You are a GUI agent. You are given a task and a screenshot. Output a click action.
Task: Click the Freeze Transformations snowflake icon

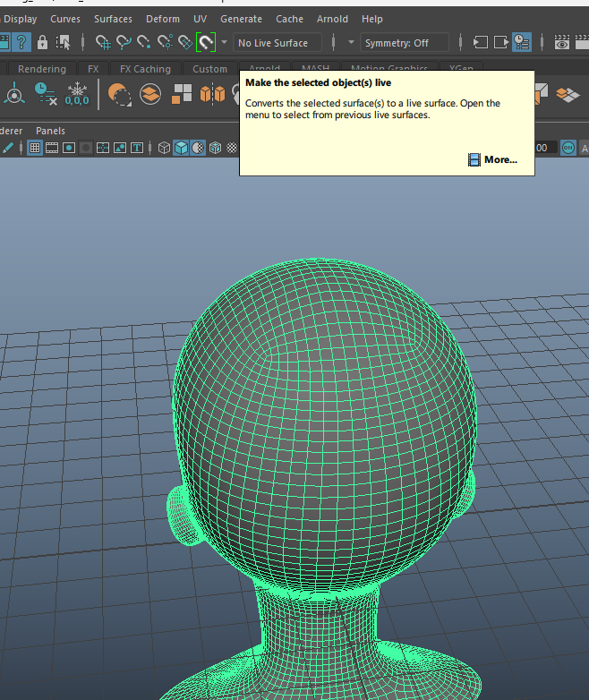77,94
